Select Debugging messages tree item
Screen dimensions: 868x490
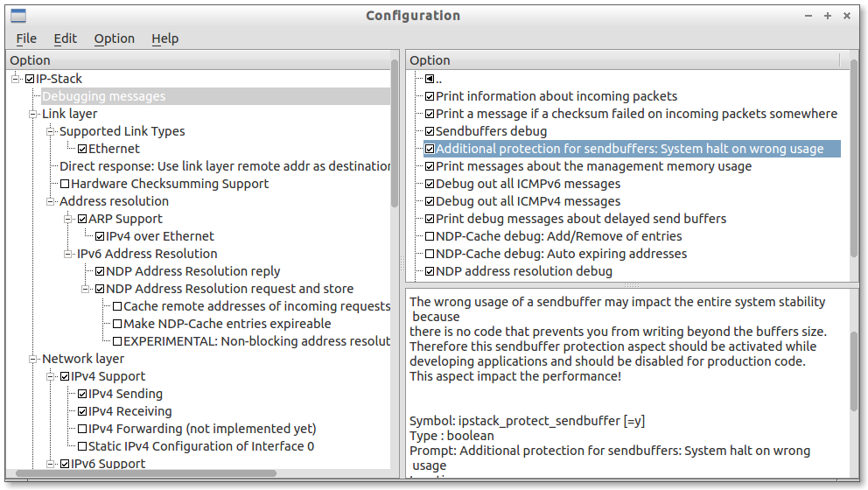click(x=104, y=96)
